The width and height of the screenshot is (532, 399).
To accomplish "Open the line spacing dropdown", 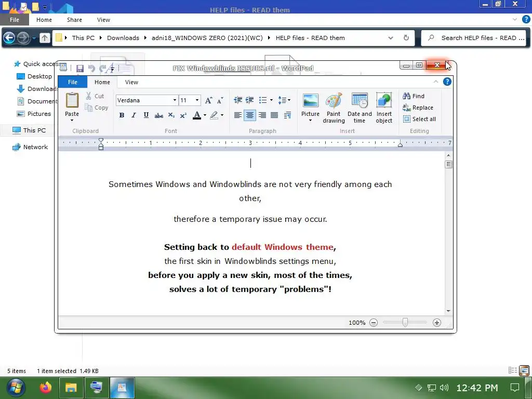I will click(284, 100).
